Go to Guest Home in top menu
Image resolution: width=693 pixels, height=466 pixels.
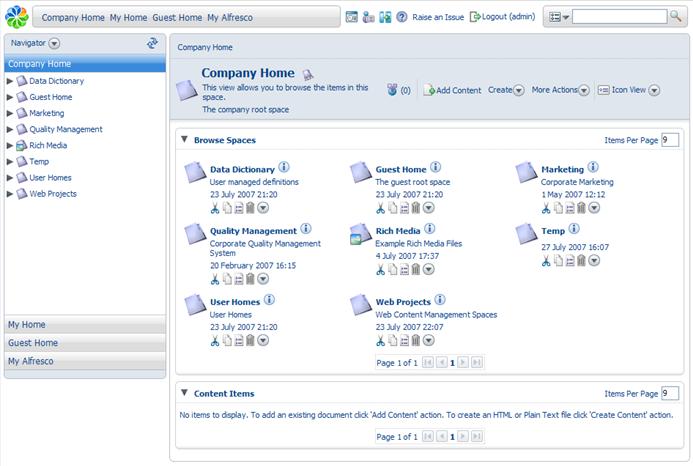(177, 18)
